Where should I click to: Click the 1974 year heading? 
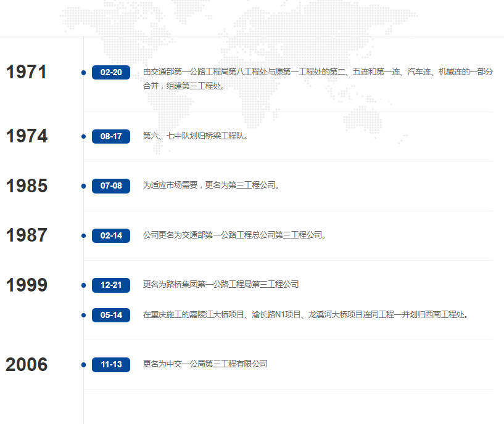(27, 136)
